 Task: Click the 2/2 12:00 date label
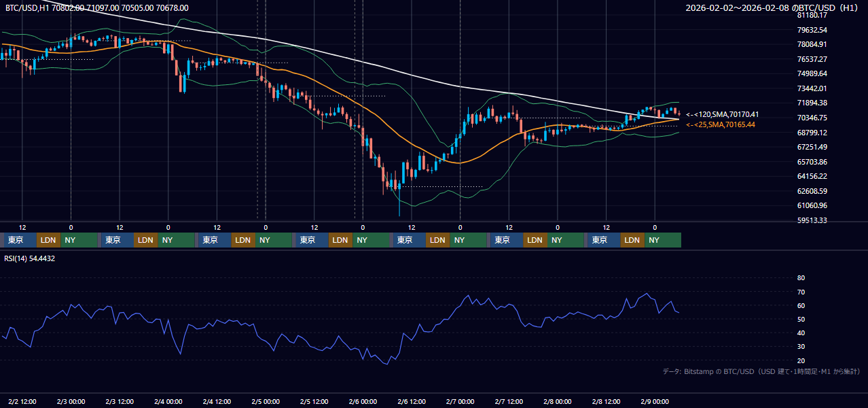click(x=22, y=402)
